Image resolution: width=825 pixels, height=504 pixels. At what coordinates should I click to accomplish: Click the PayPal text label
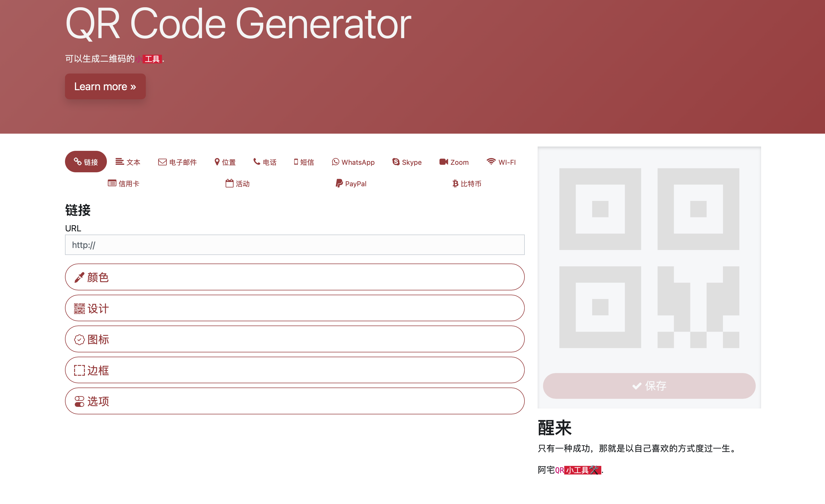[x=356, y=184]
